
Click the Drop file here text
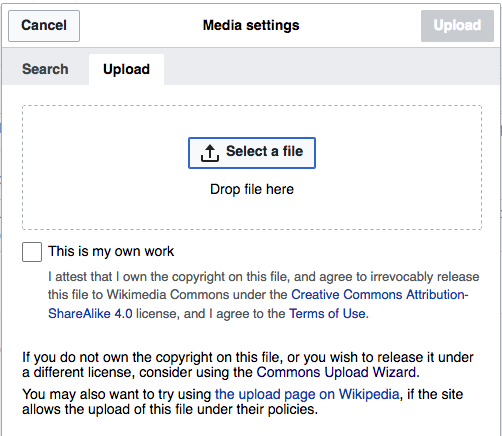point(252,189)
